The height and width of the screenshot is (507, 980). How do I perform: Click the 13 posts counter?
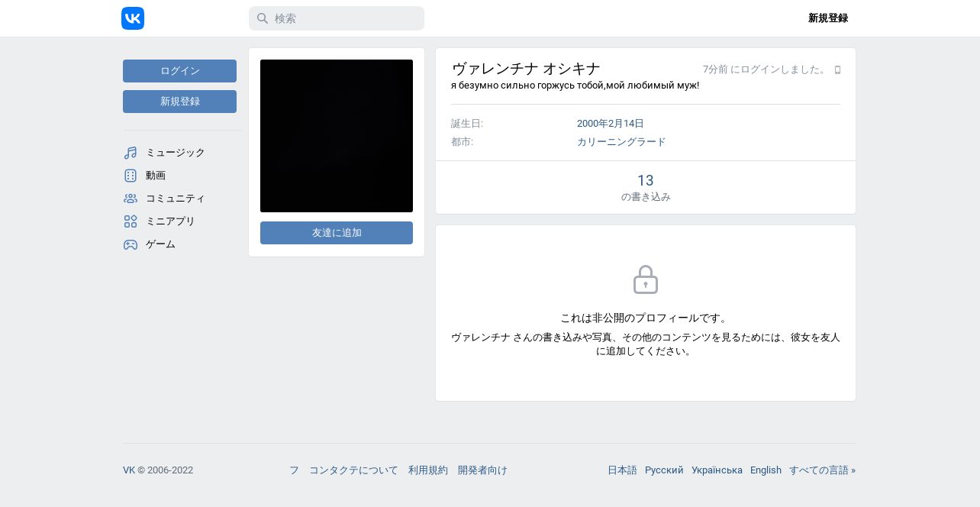646,188
